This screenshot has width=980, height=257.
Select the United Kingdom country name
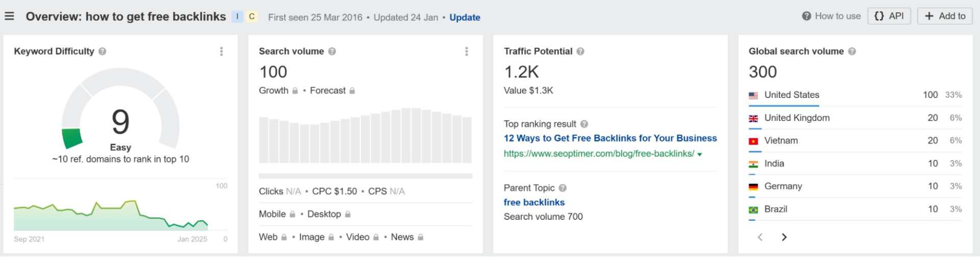(x=797, y=118)
